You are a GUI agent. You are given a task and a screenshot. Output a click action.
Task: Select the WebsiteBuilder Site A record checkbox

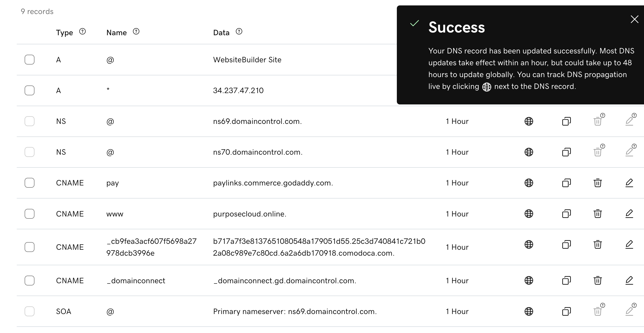pyautogui.click(x=30, y=60)
